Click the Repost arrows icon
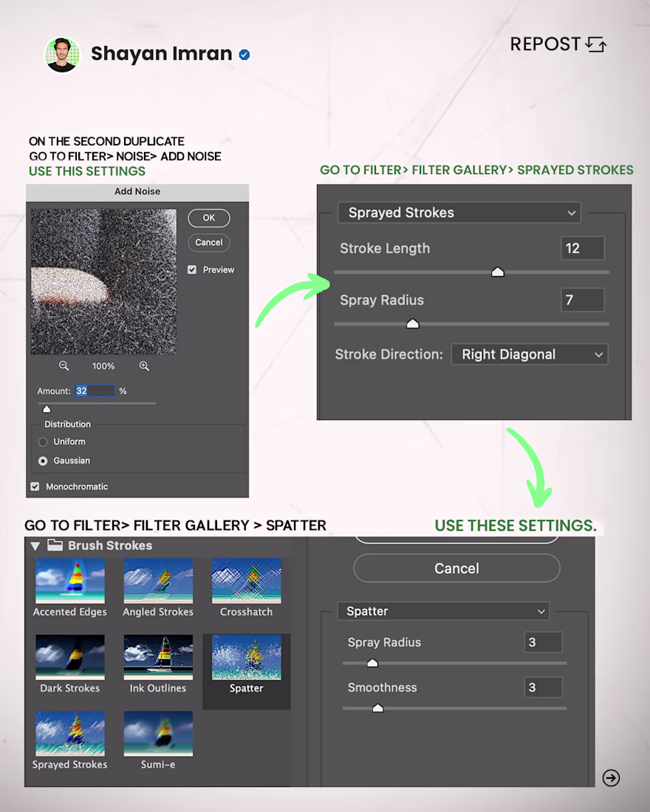650x812 pixels. (596, 44)
